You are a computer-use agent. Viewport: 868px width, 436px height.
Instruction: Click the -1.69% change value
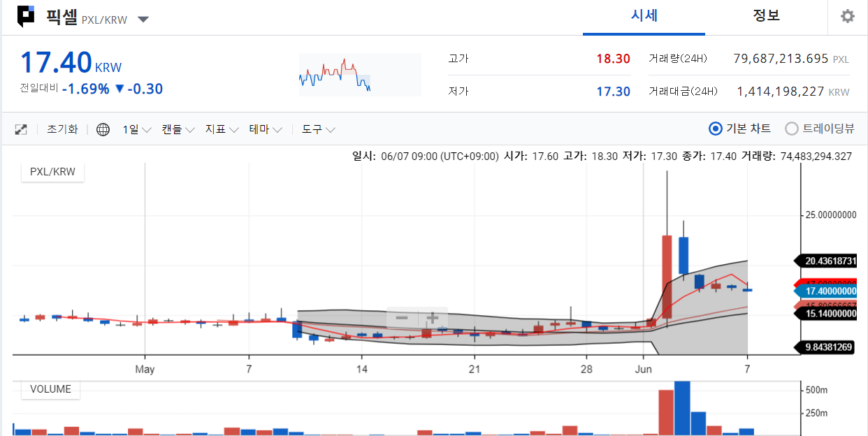[x=86, y=89]
